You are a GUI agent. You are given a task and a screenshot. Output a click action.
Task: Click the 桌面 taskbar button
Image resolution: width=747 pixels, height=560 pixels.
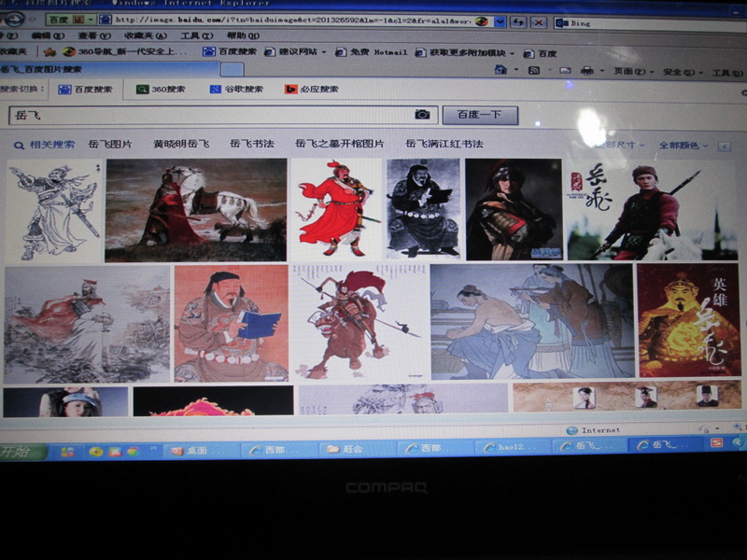pos(199,449)
